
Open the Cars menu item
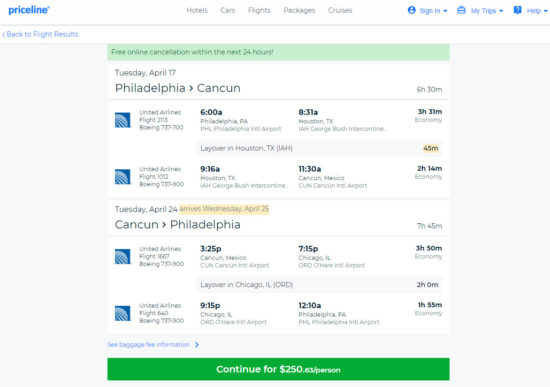pyautogui.click(x=228, y=11)
